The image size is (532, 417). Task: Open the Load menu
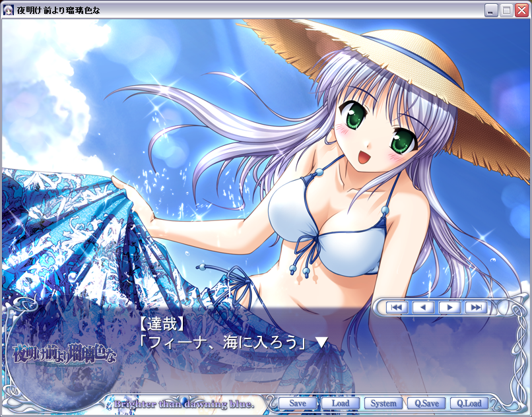[x=341, y=403]
